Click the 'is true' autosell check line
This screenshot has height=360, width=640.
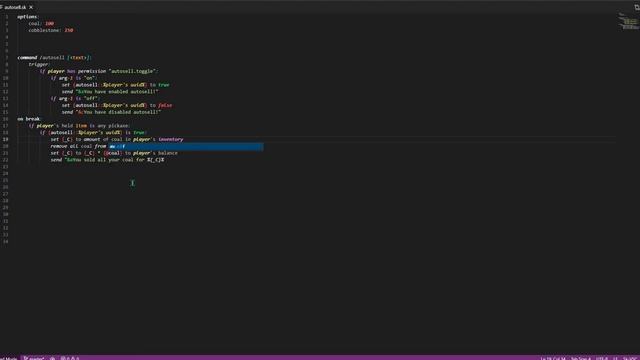click(x=93, y=132)
